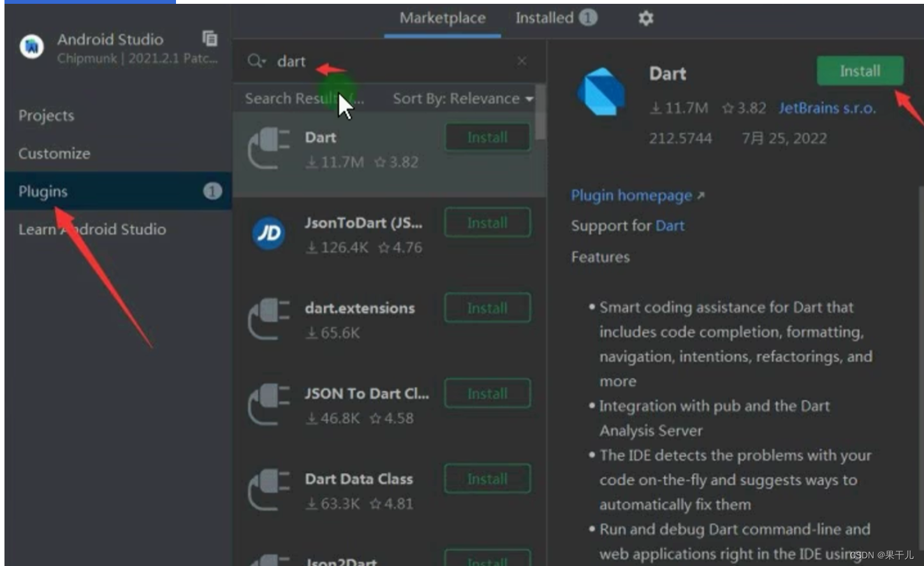Click the Plugins notification badge

212,191
